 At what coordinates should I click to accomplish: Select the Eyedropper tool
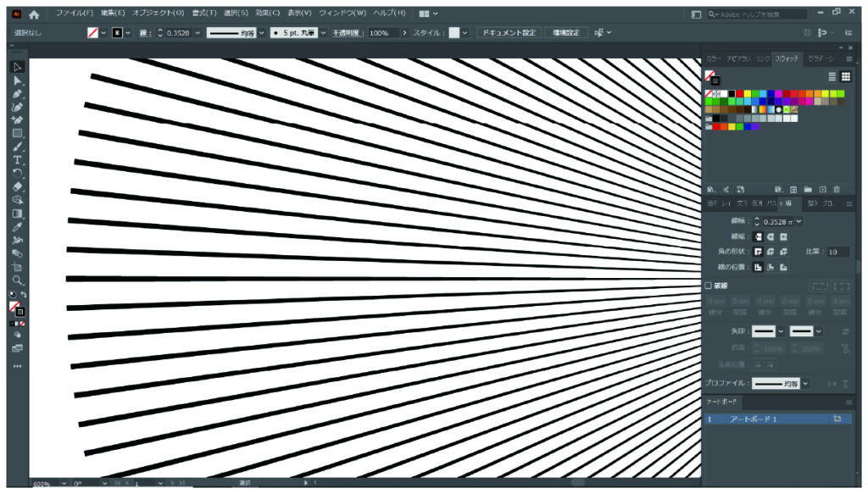pyautogui.click(x=17, y=227)
